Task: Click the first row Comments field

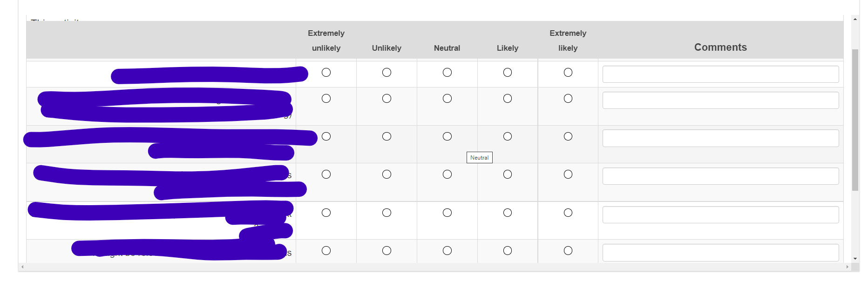Action: coord(720,74)
